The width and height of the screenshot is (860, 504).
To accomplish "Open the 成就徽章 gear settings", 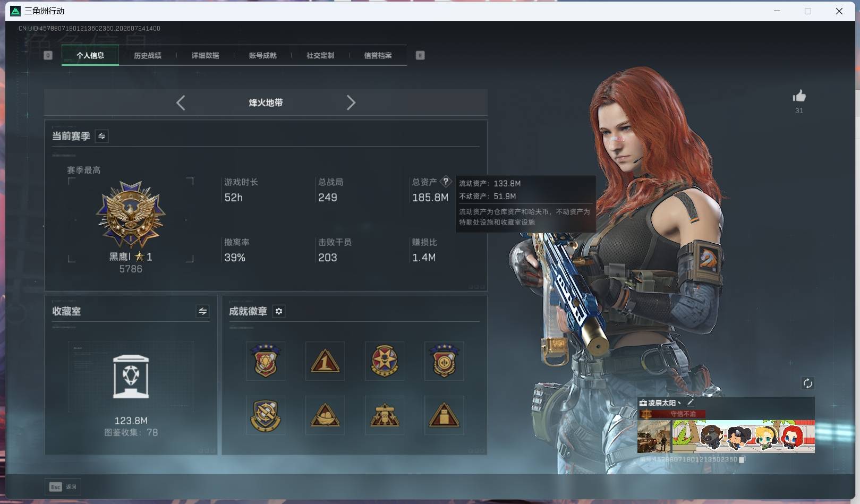I will pos(279,311).
